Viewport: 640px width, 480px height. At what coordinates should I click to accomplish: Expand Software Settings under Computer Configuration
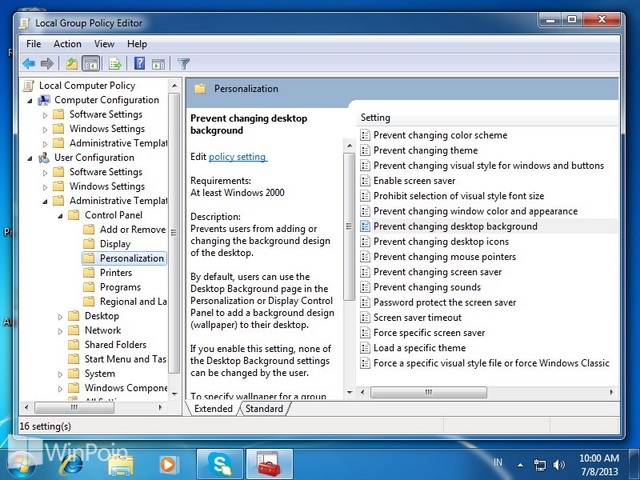pos(45,115)
